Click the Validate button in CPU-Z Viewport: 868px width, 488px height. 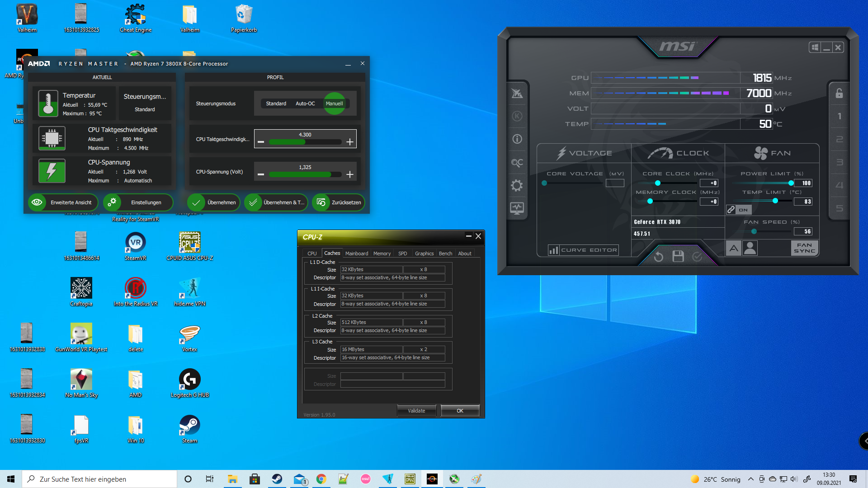click(x=416, y=411)
